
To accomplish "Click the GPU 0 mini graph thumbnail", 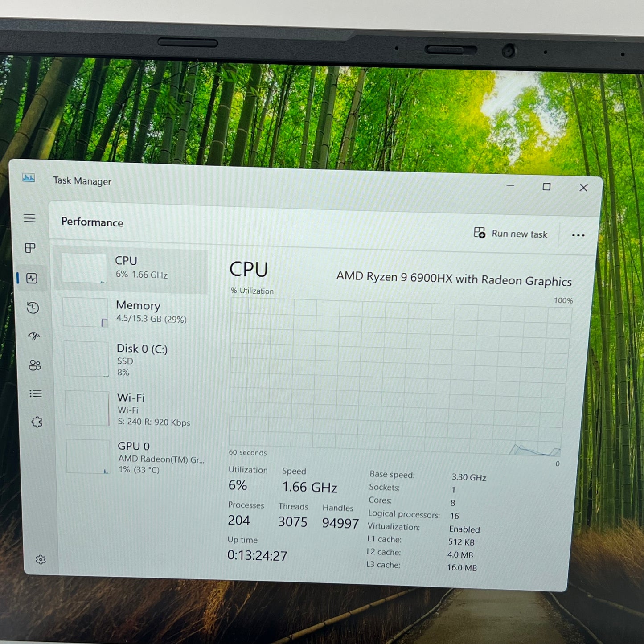I will tap(88, 456).
